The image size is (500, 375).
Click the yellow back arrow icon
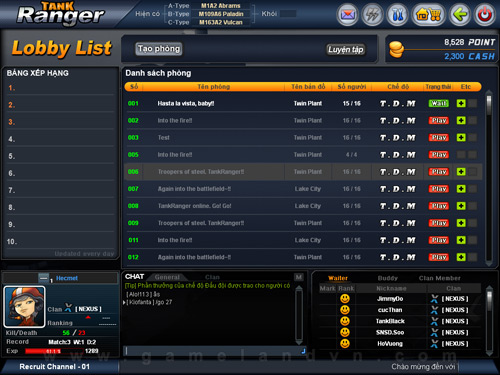[x=460, y=15]
